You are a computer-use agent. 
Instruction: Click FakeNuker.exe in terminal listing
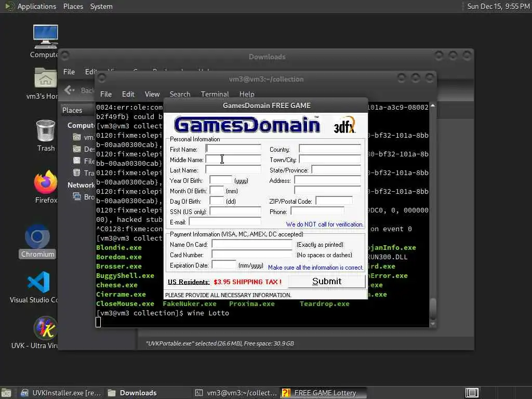coord(189,303)
